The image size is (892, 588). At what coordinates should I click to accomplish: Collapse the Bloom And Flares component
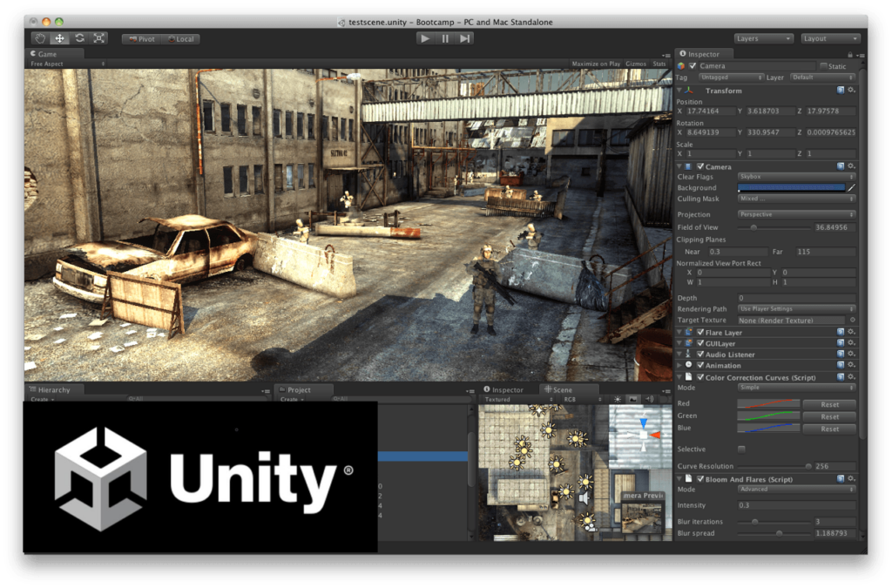pos(680,477)
